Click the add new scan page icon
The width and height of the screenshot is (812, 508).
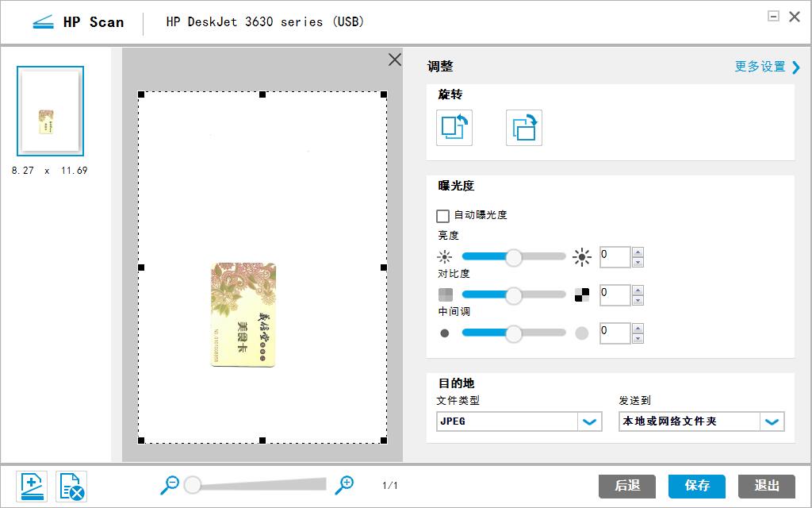33,486
